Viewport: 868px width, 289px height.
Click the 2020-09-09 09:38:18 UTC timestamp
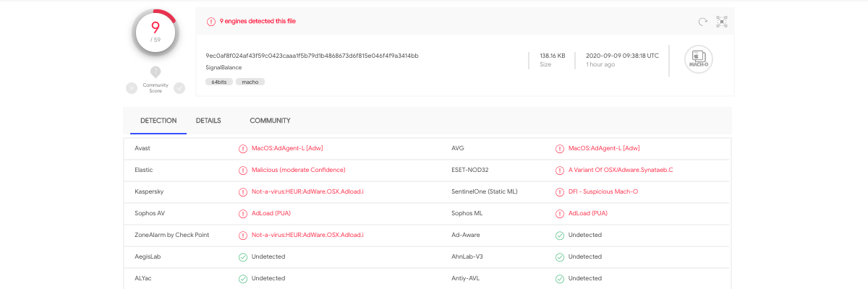pyautogui.click(x=622, y=56)
